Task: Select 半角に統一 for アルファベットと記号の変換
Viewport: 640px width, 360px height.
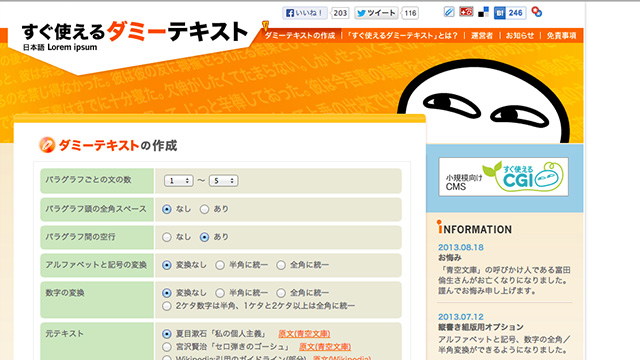Action: pos(220,265)
